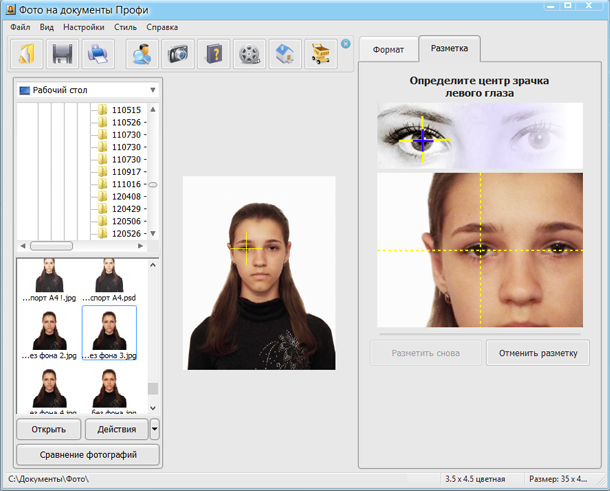Open the help book question-mark icon
This screenshot has width=610, height=491.
[x=214, y=54]
